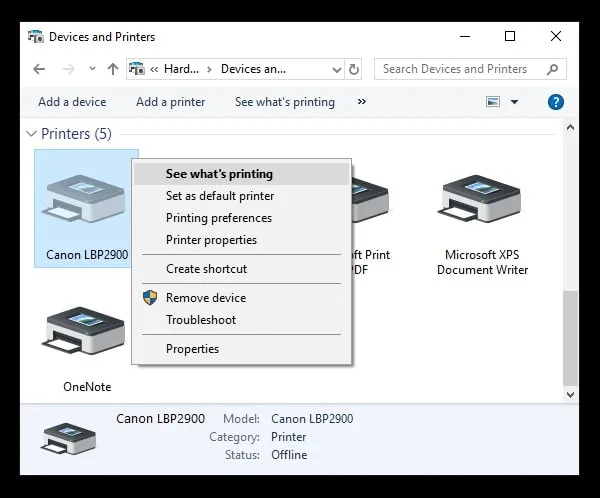Viewport: 600px width, 498px height.
Task: Select the Canon LBP2900 printer icon
Action: click(x=86, y=198)
